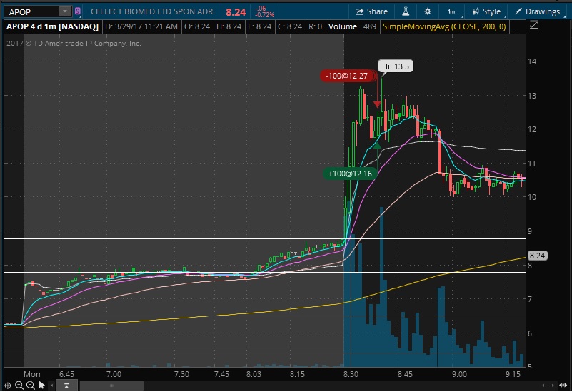Viewport: 572px width, 392px height.
Task: Open the 1m timeframe dropdown
Action: (452, 11)
